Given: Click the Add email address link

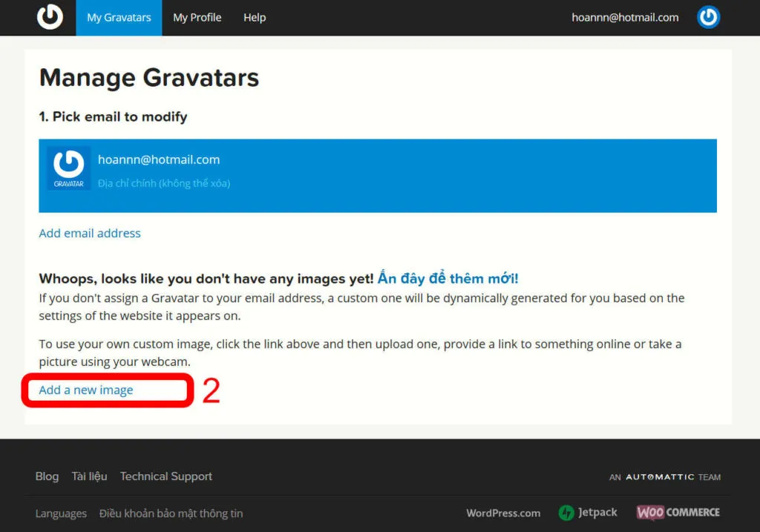Looking at the screenshot, I should [x=89, y=233].
